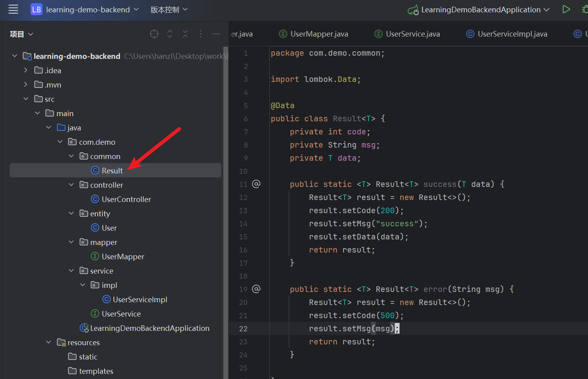The height and width of the screenshot is (379, 588).
Task: Collapse the impl package
Action: coord(83,285)
